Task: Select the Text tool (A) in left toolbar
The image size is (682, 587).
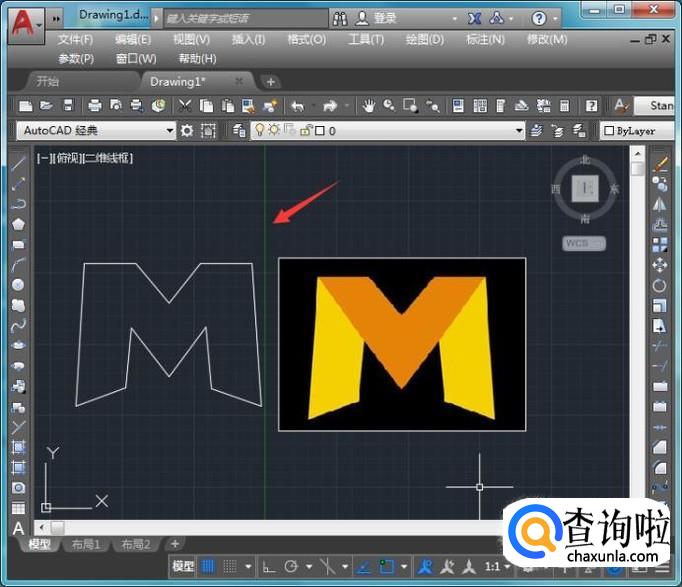Action: click(x=18, y=528)
